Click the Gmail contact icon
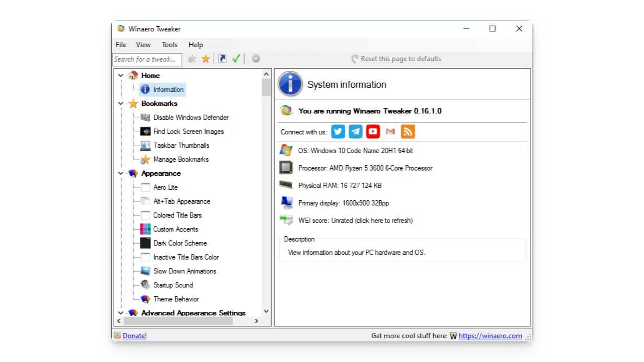 click(x=390, y=132)
